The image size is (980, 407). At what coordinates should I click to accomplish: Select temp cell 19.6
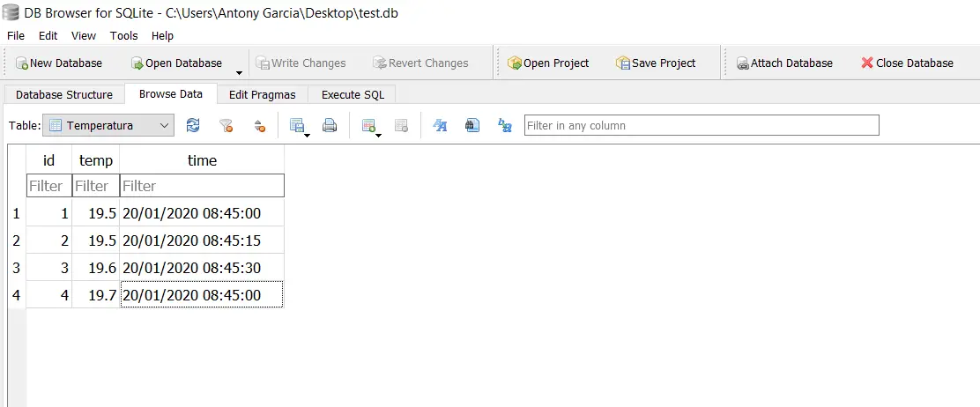96,268
